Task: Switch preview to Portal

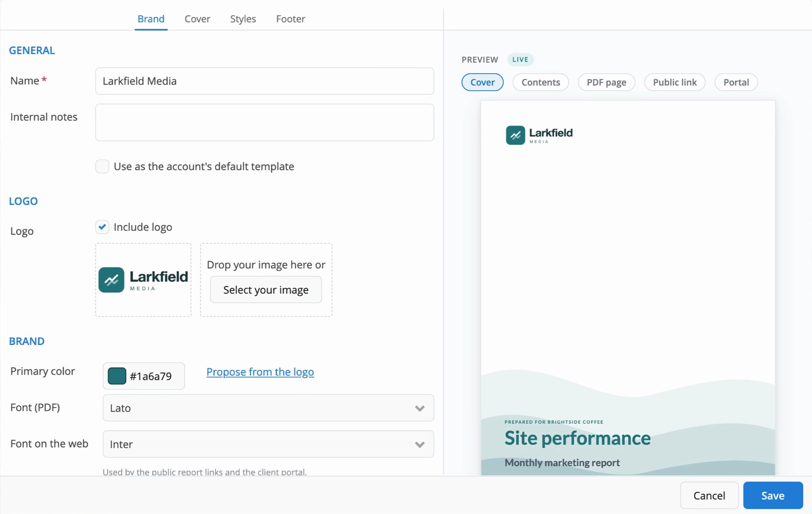Action: coord(736,82)
